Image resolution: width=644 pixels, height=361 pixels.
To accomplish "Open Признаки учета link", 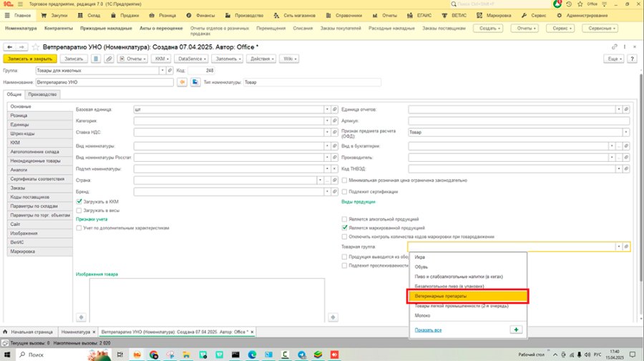I will 92,219.
